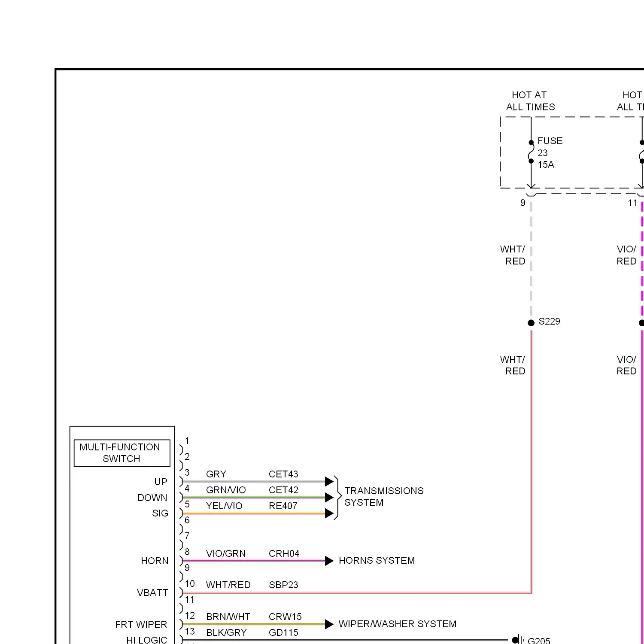The height and width of the screenshot is (644, 644).
Task: Click the Fuse 23 fuse symbol
Action: click(531, 152)
